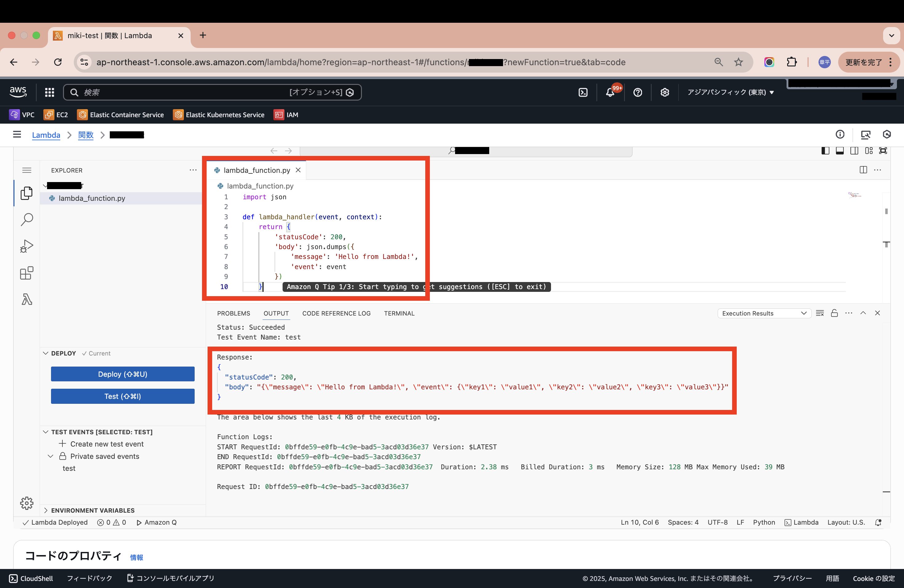The image size is (904, 588).
Task: Toggle the output scroll lock
Action: coord(834,313)
